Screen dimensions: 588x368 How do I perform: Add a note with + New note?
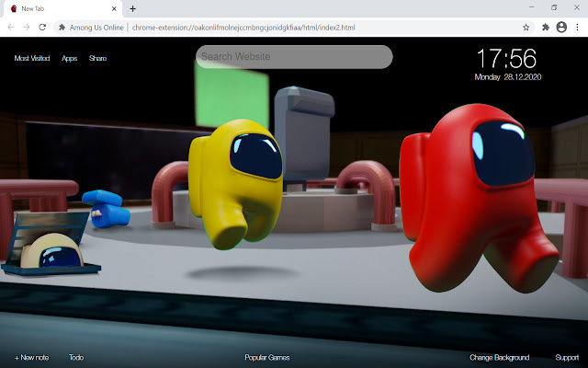(32, 358)
